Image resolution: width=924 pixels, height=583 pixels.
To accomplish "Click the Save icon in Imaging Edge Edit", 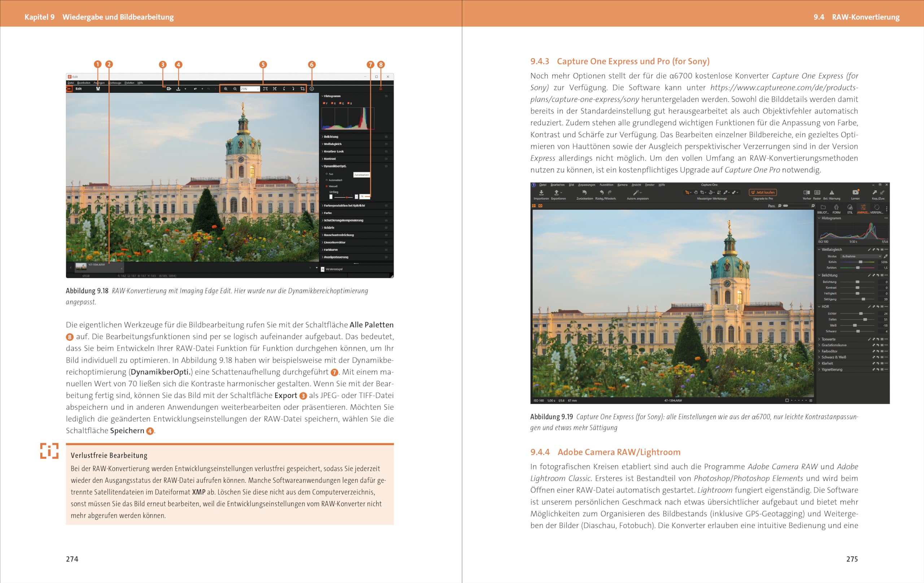I will [x=178, y=89].
